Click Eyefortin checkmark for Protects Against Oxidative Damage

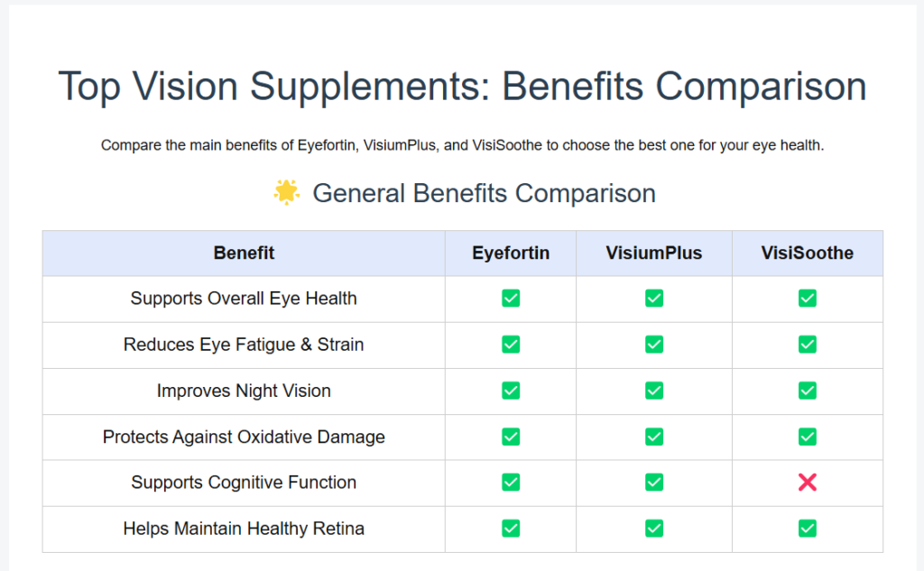click(x=511, y=437)
